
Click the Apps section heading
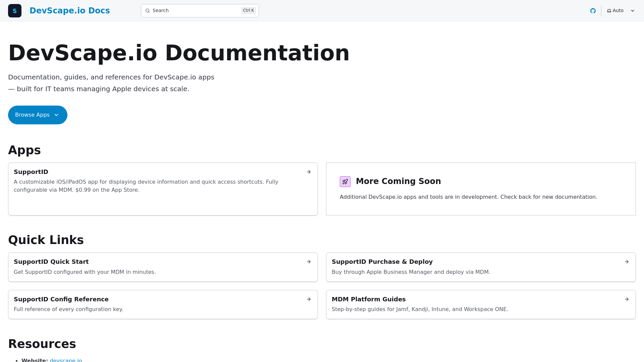(24, 150)
